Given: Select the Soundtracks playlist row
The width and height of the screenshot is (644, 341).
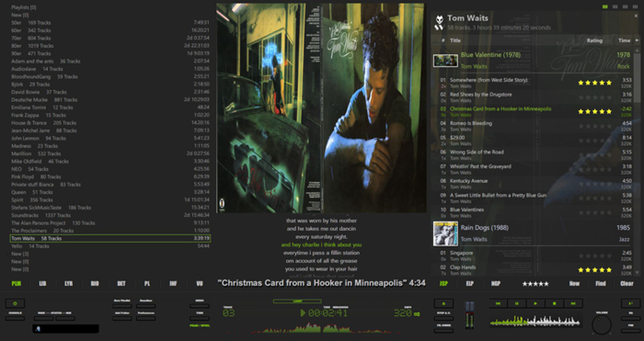Looking at the screenshot, I should (x=110, y=215).
